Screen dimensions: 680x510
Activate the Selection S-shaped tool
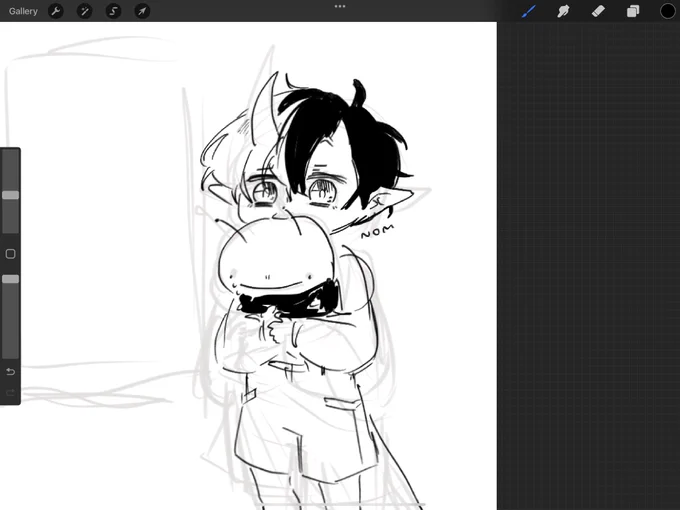[113, 11]
